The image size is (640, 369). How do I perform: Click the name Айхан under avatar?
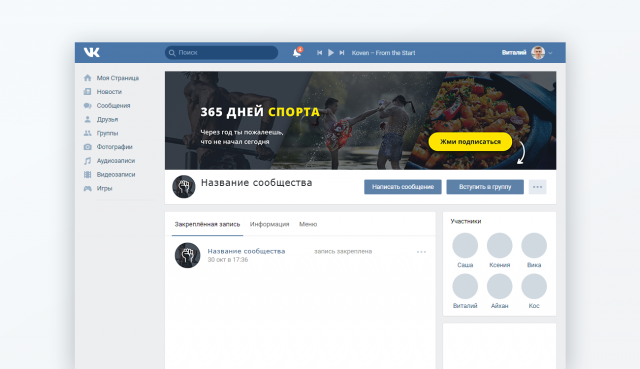(500, 306)
